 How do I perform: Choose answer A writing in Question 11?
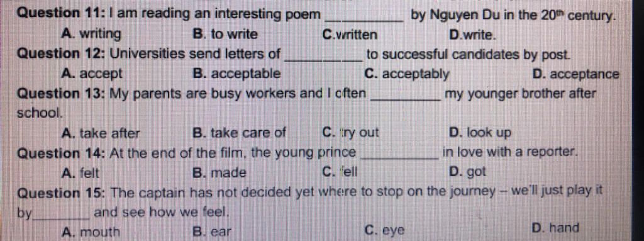click(90, 35)
